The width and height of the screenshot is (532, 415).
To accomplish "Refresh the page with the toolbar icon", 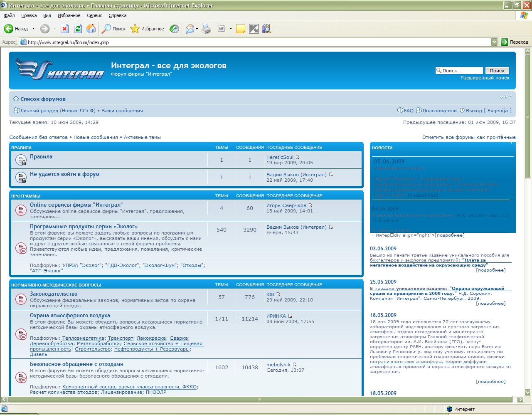I will [x=78, y=29].
